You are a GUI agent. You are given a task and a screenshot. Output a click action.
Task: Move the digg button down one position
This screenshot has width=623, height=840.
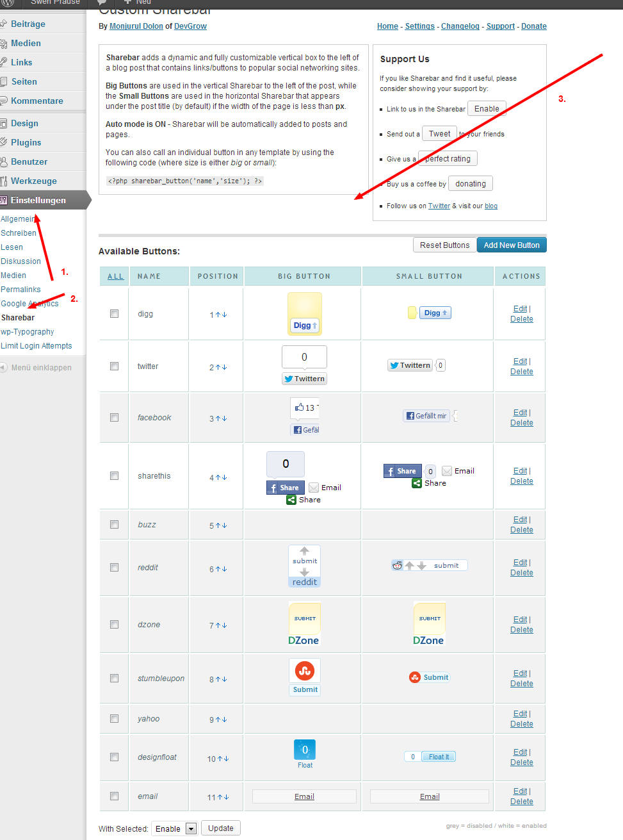225,315
